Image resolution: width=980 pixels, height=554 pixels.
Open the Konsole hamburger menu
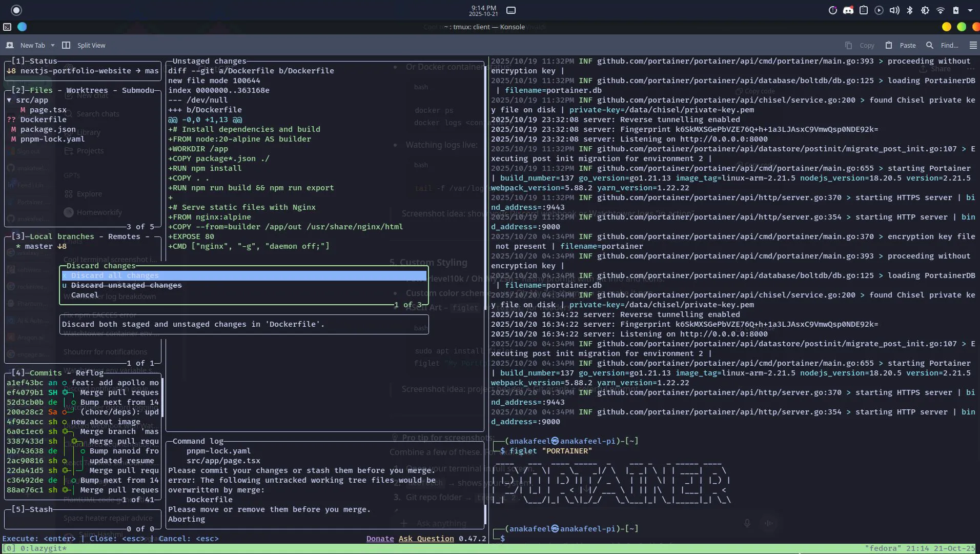(973, 45)
